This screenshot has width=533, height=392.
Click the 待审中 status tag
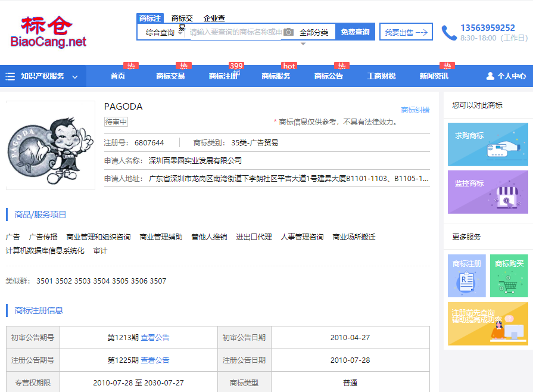116,122
